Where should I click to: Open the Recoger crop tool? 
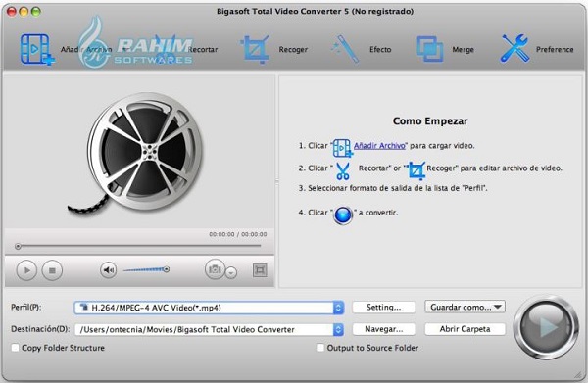point(256,49)
